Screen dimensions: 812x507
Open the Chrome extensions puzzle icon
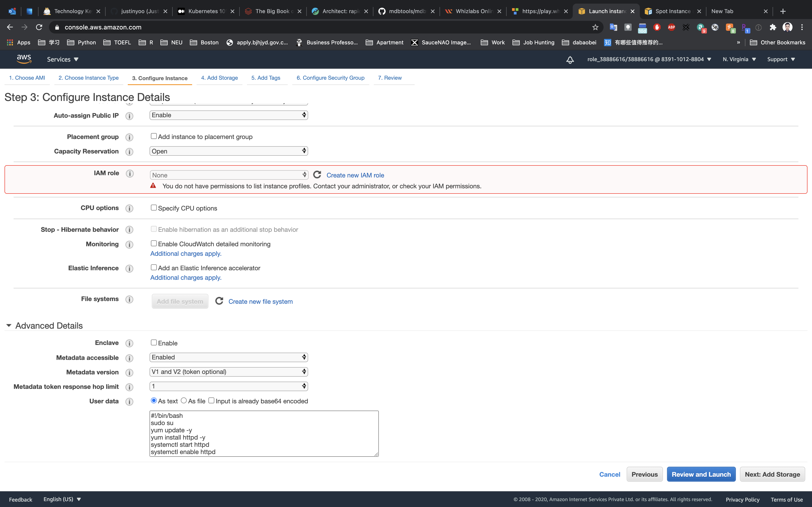(773, 27)
